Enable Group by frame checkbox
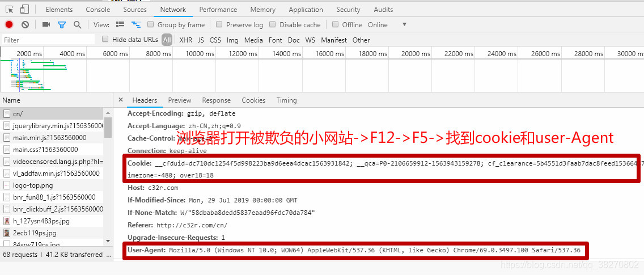Screen dimensions: 644x275 click(150, 24)
